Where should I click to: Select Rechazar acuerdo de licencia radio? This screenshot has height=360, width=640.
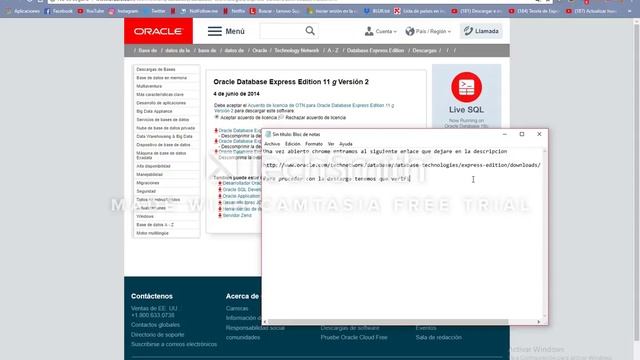281,117
